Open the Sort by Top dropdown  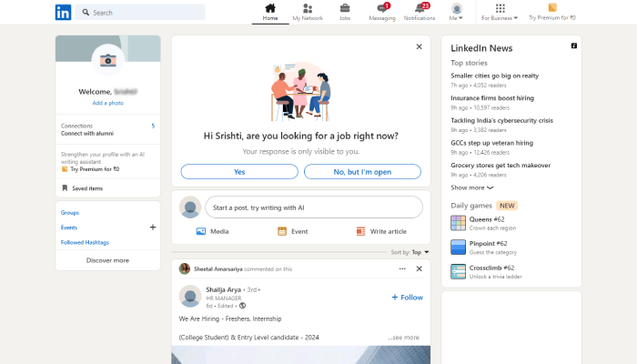coord(409,252)
